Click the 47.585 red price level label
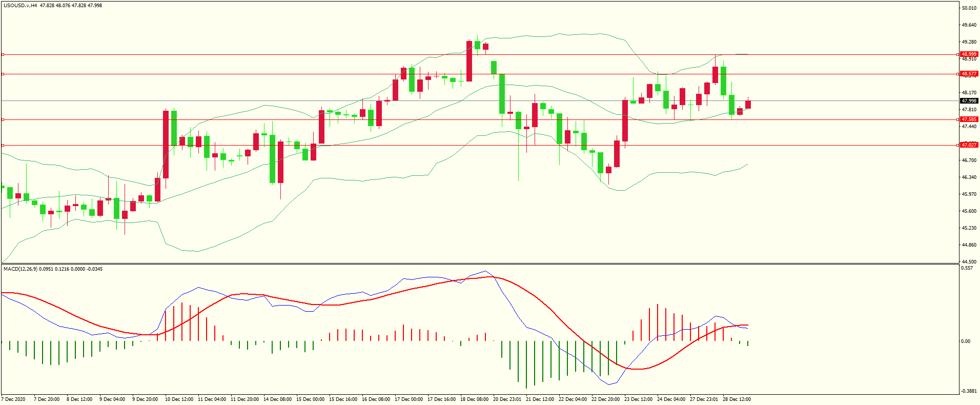Image resolution: width=980 pixels, height=405 pixels. click(968, 119)
